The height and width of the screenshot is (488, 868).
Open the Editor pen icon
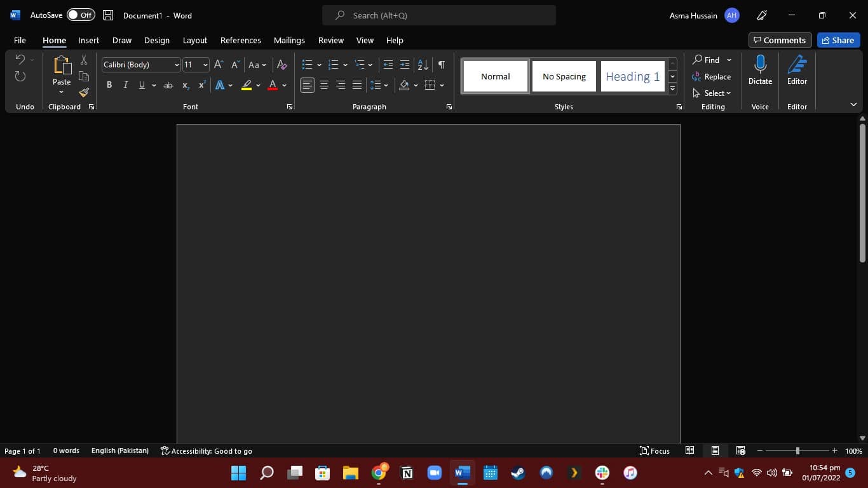[x=797, y=65]
